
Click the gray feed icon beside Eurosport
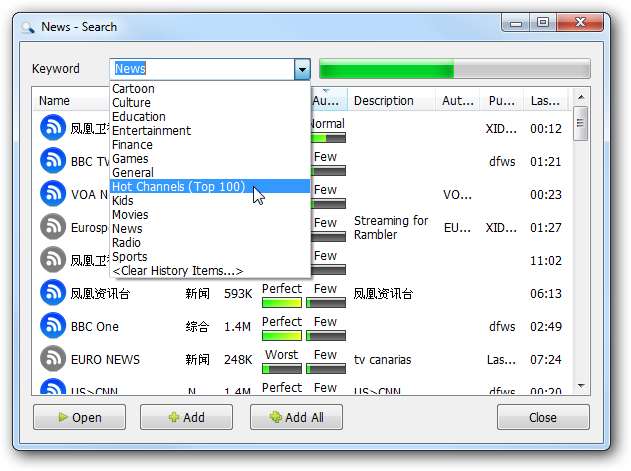point(53,227)
